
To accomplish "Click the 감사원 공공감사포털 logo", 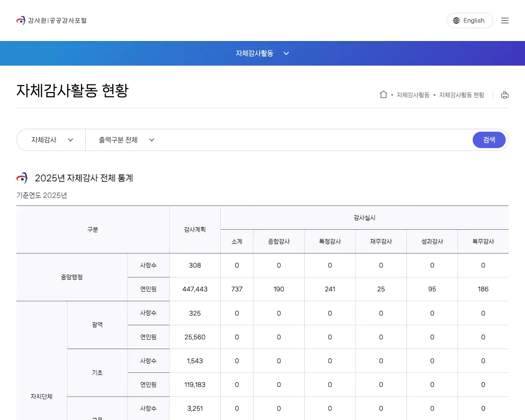I will pyautogui.click(x=51, y=20).
